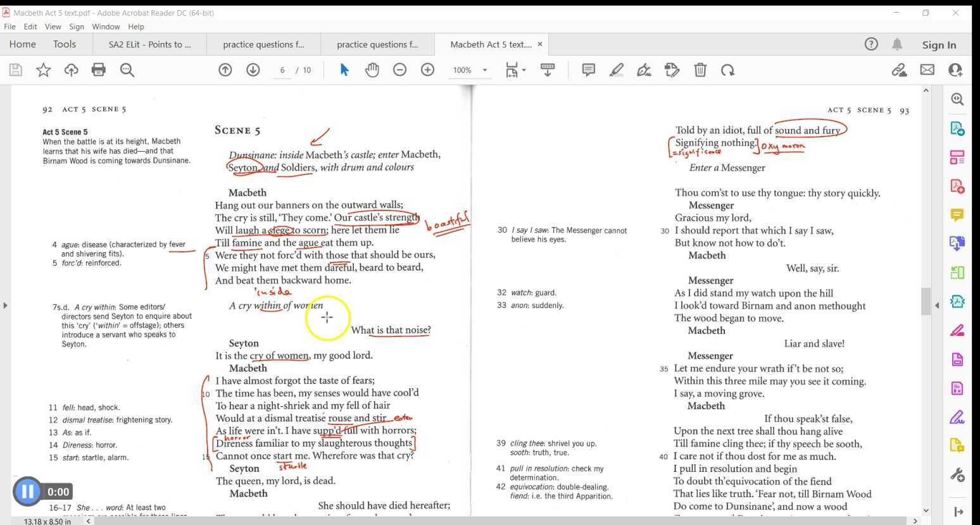Print the Macbeth document

[99, 70]
